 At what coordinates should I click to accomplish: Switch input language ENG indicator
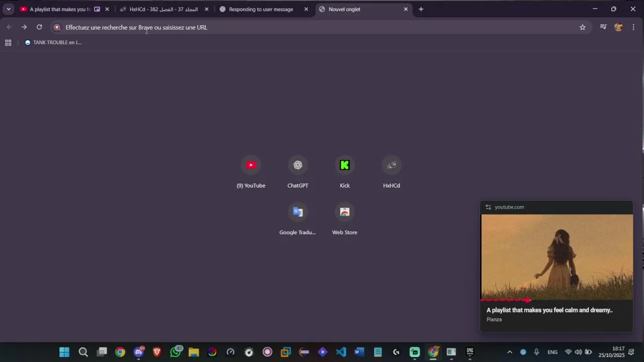click(x=552, y=352)
